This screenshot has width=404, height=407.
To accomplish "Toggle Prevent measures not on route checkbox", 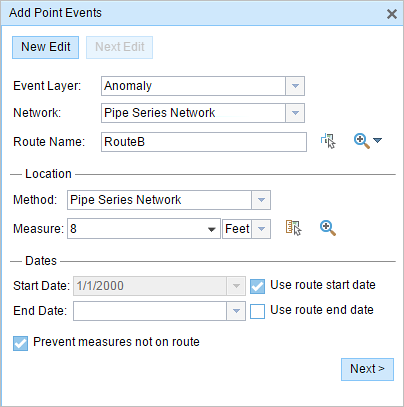I will (x=20, y=343).
